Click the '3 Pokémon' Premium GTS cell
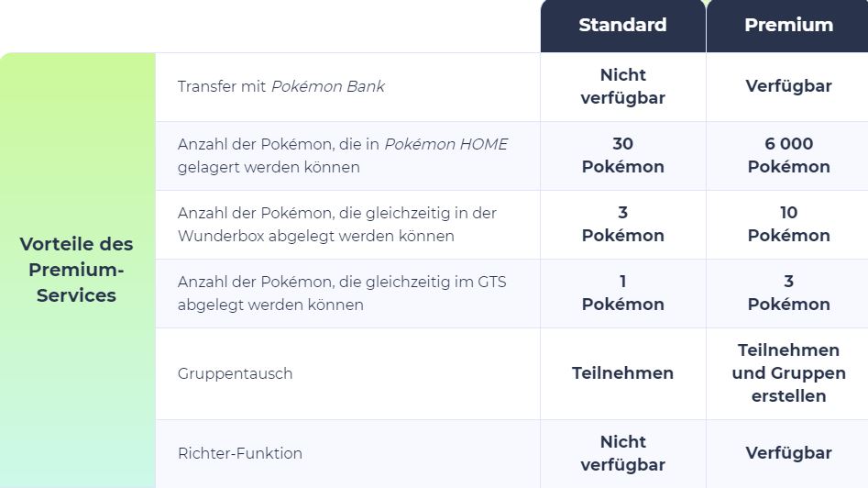Image resolution: width=868 pixels, height=488 pixels. 788,294
